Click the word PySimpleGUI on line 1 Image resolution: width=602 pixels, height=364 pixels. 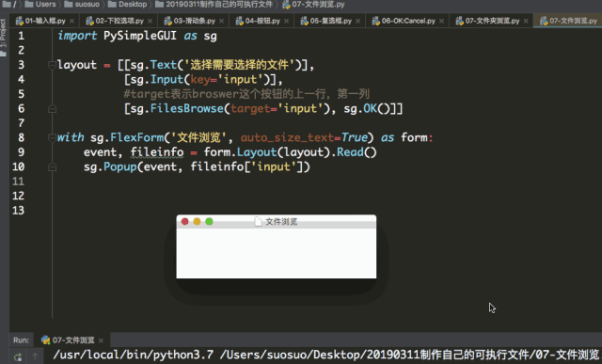140,36
